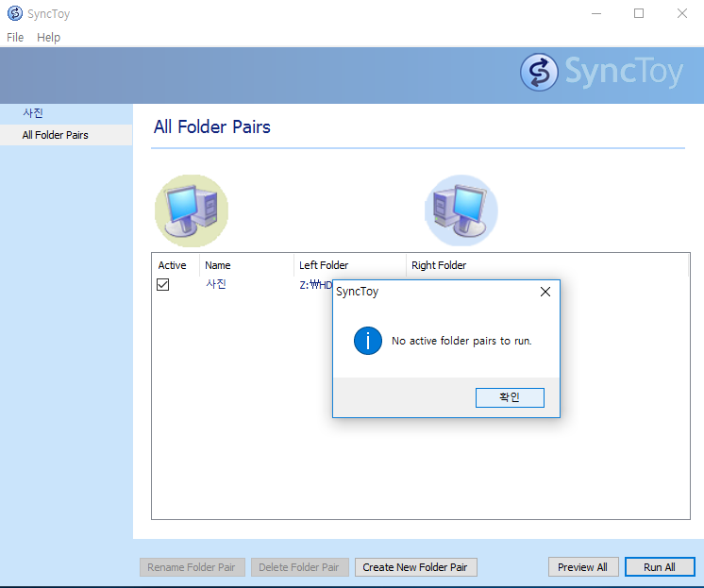Viewport: 704px width, 588px height.
Task: Close the SyncToy message dialog
Action: (x=545, y=292)
